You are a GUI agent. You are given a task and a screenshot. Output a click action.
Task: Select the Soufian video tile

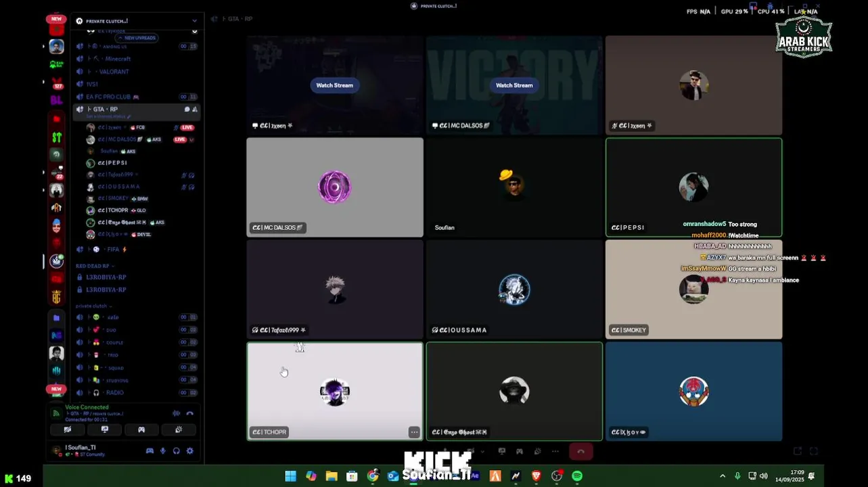coord(514,187)
